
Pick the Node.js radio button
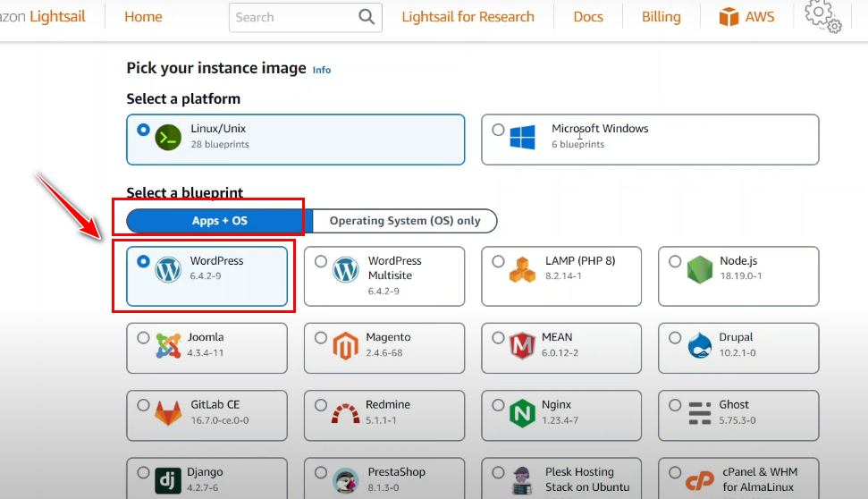coord(675,261)
